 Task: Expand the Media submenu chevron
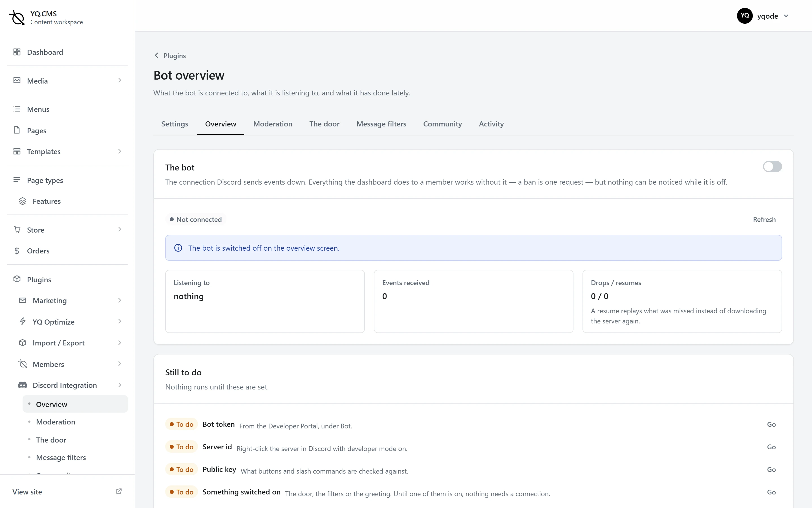click(x=120, y=80)
